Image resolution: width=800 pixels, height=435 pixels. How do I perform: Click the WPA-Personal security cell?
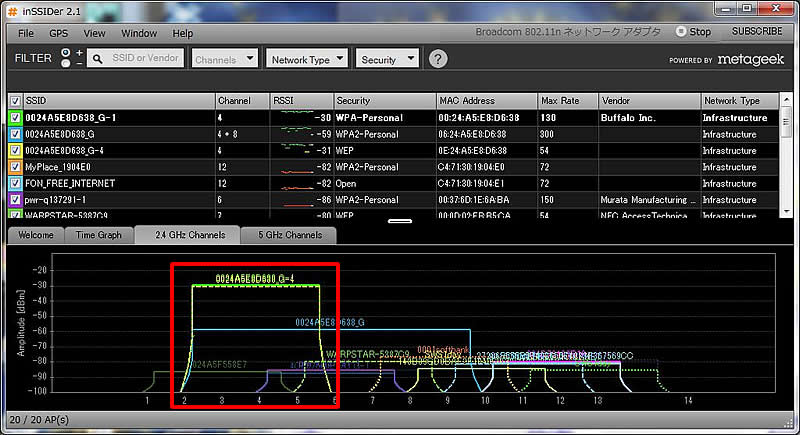pyautogui.click(x=369, y=118)
